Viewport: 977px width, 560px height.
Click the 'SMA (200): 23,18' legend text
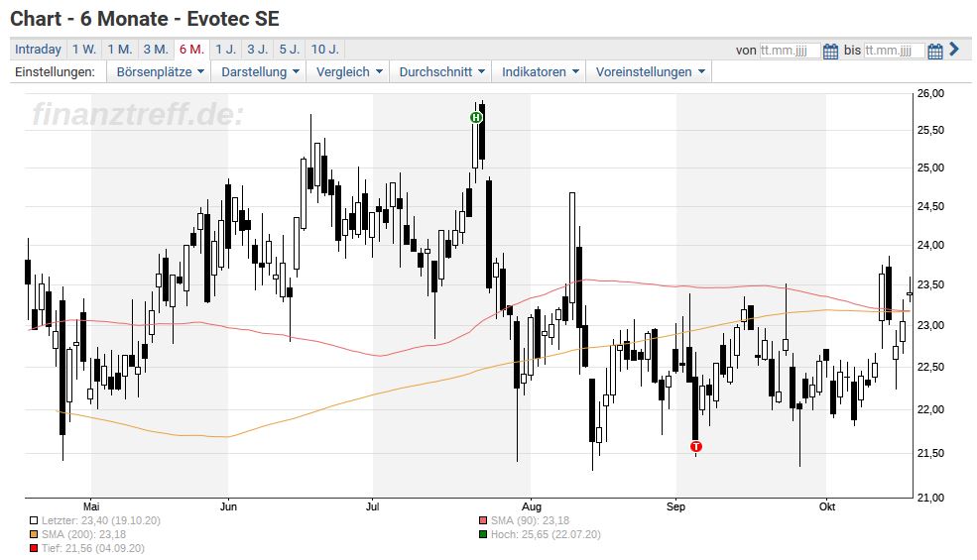click(83, 534)
